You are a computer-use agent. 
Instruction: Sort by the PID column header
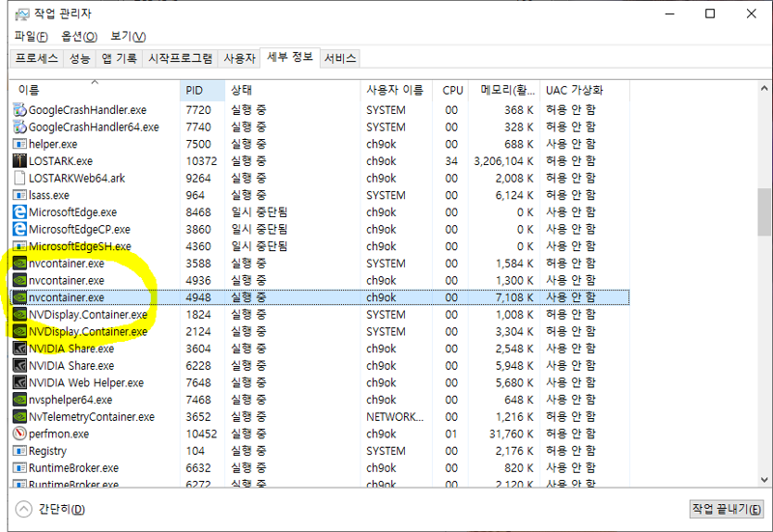203,90
